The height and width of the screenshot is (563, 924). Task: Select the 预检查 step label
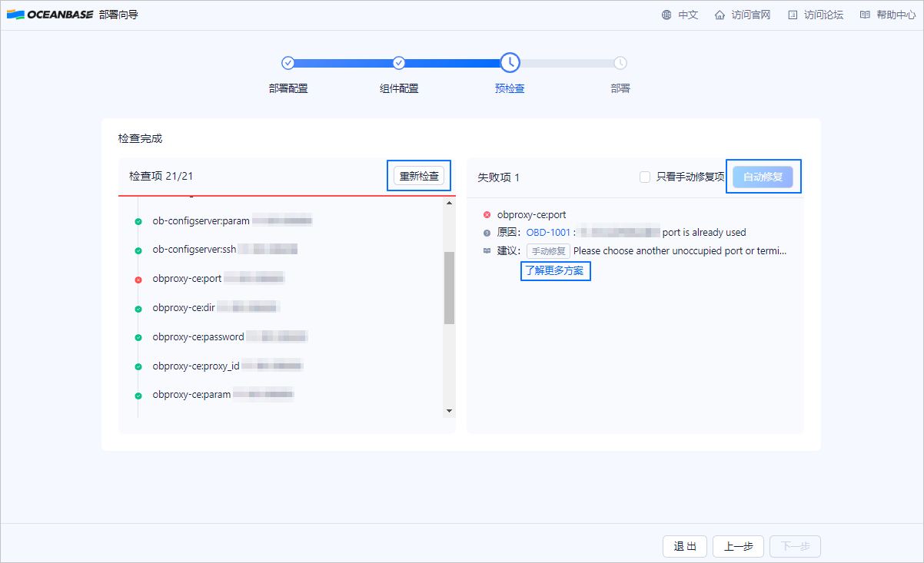click(x=510, y=88)
